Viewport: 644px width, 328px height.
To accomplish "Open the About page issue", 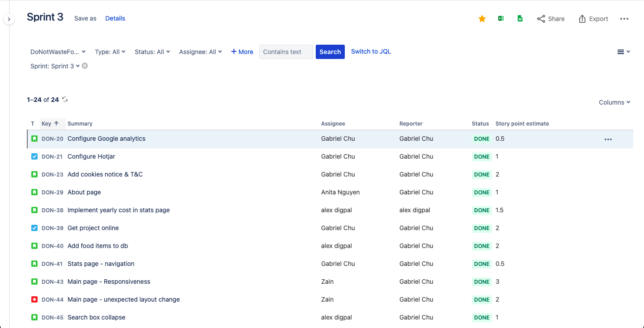I will 84,192.
